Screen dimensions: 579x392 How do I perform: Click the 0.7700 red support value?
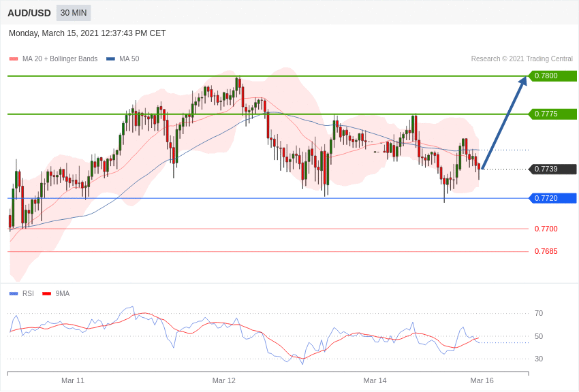(546, 229)
